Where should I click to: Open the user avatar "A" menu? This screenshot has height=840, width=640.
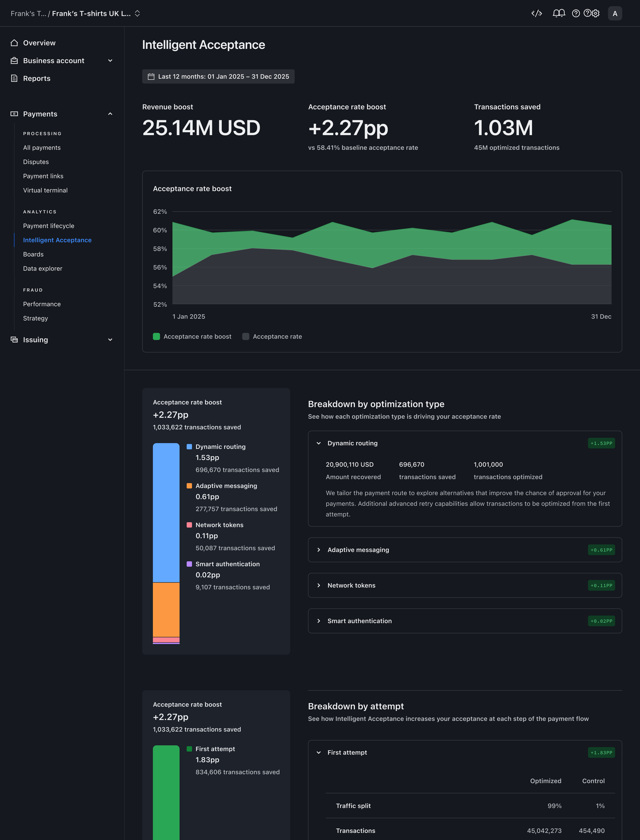[614, 13]
